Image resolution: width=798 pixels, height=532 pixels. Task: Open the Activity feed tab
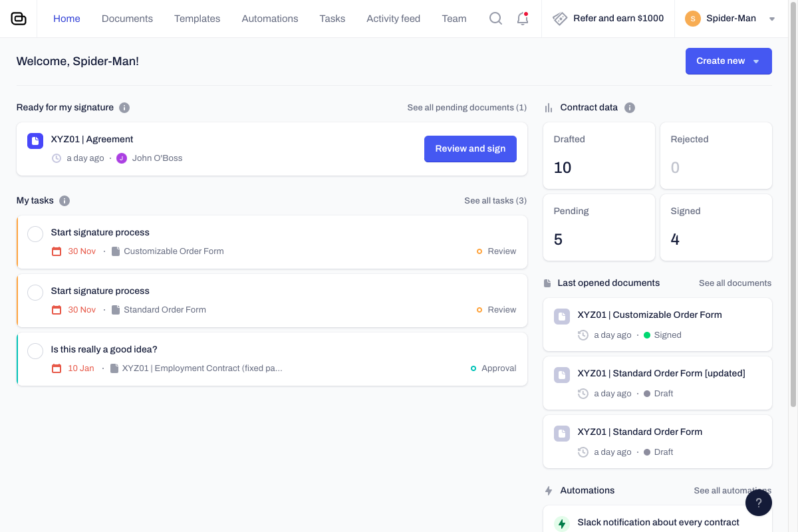point(394,19)
